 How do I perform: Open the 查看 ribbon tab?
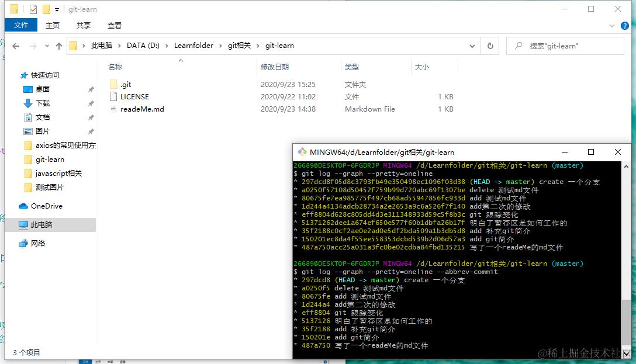115,26
